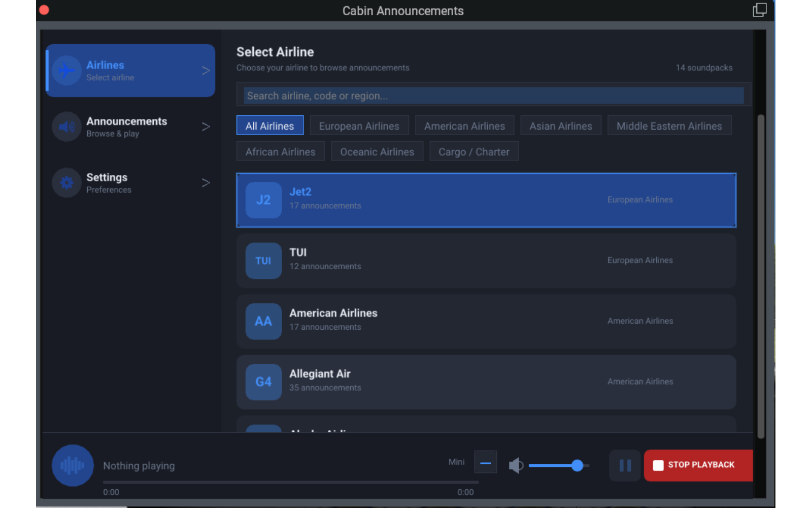
Task: Select the All Airlines filter tab
Action: tap(270, 125)
